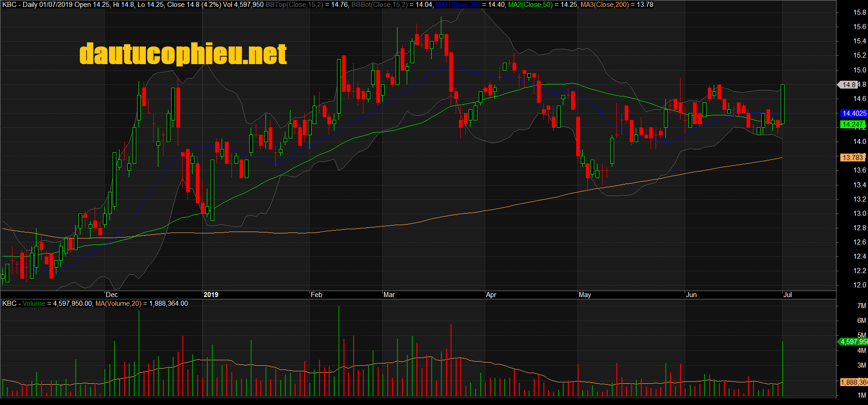Click the 15.6 price axis label
868x405 pixels.
(860, 27)
